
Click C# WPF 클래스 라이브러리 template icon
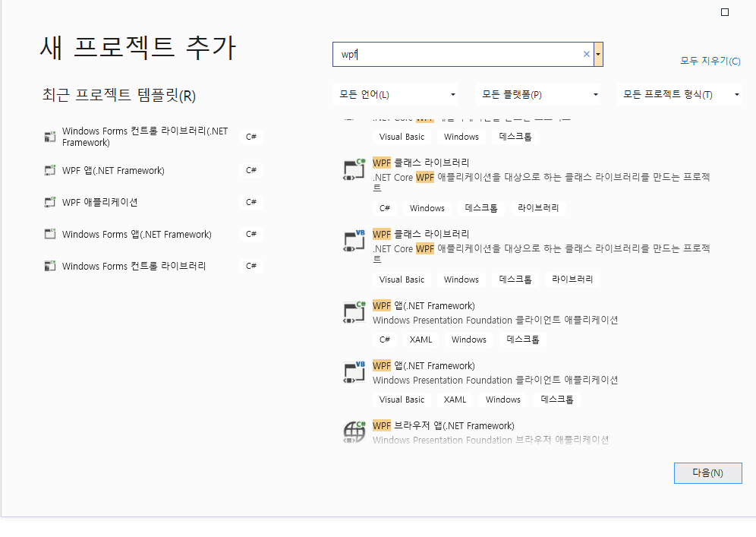pyautogui.click(x=354, y=170)
